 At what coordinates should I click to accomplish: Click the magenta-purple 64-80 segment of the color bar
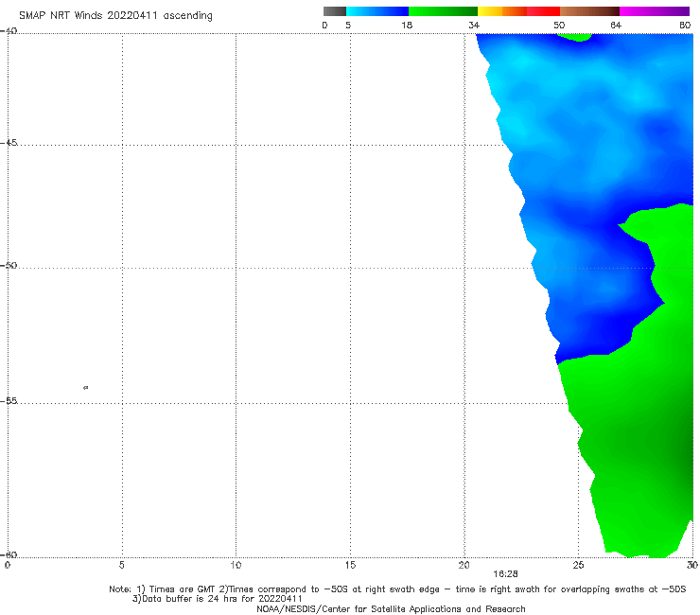[x=655, y=11]
